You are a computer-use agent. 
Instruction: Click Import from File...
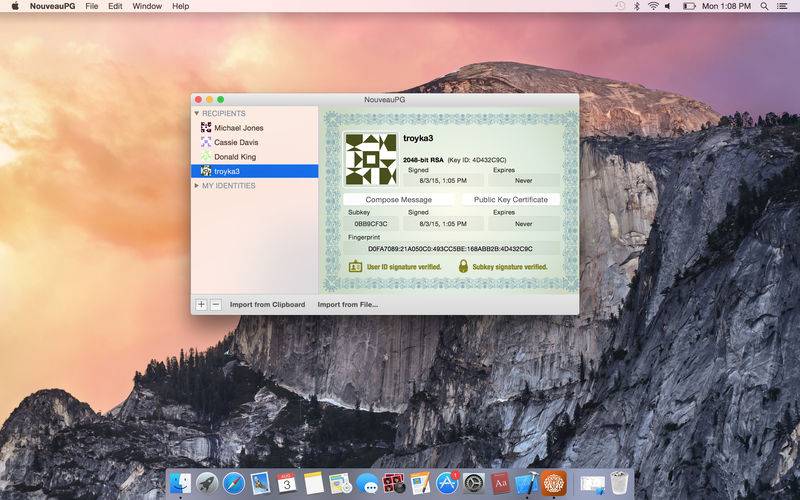[x=348, y=305]
